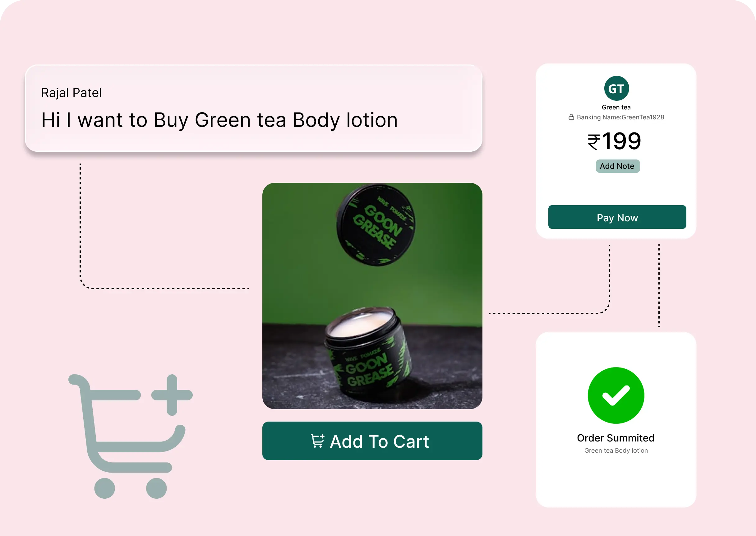Select the Rajal Patel sender name
This screenshot has width=756, height=536.
pos(71,93)
